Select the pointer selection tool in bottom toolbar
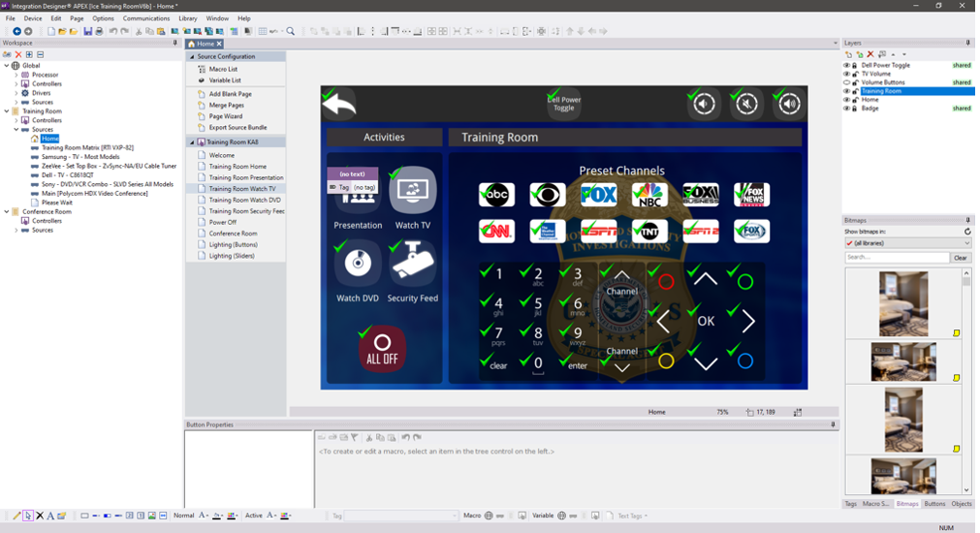Image resolution: width=980 pixels, height=533 pixels. click(x=27, y=516)
